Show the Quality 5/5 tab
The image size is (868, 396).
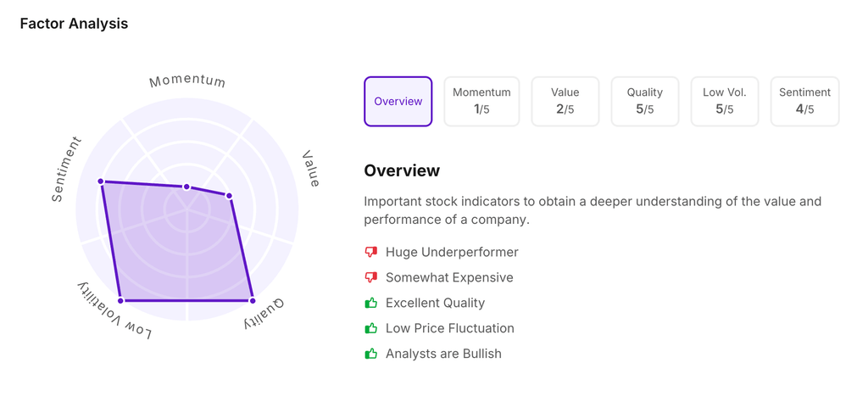click(x=644, y=102)
